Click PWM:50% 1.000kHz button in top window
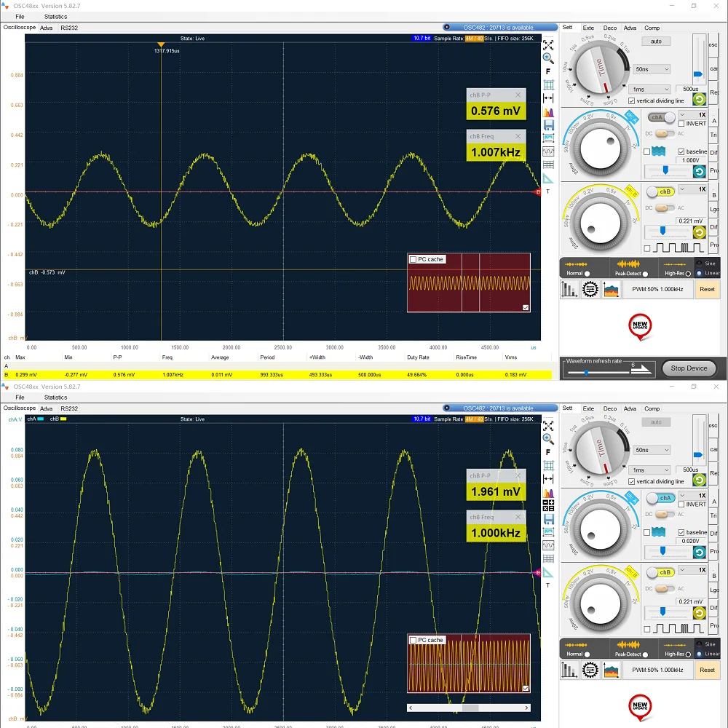 (657, 289)
